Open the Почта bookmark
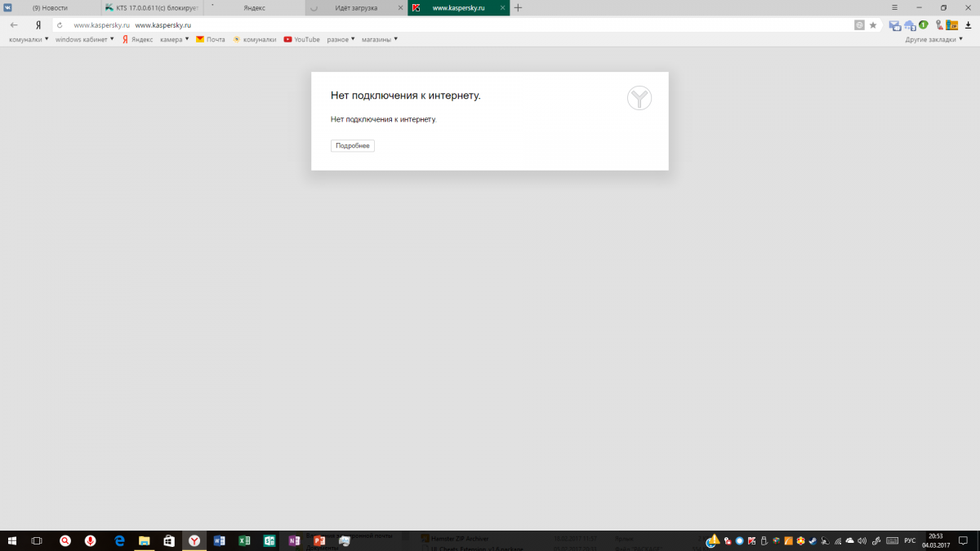Viewport: 980px width, 551px height. [x=211, y=39]
